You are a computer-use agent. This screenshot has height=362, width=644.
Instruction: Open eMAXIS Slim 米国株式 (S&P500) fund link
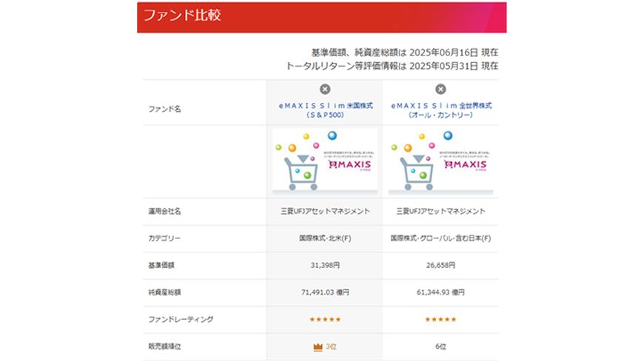[325, 110]
